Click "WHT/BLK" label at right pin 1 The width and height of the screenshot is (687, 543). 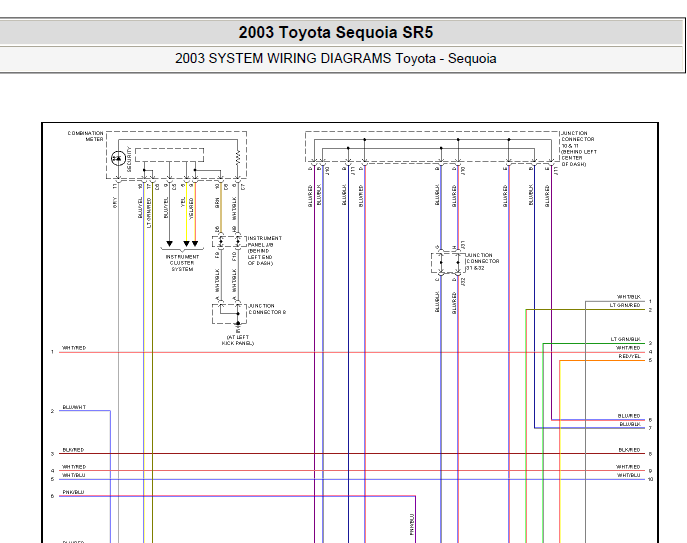coord(629,297)
